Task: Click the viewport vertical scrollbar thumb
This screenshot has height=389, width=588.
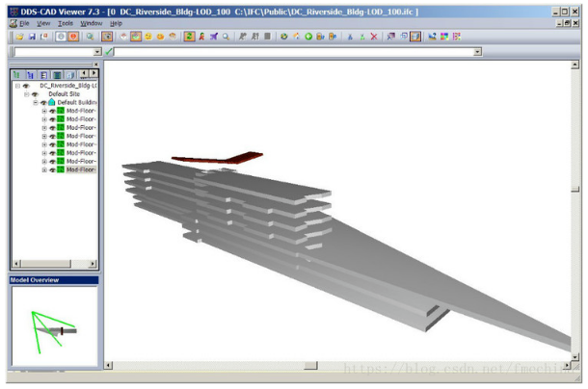Action: coord(575,190)
